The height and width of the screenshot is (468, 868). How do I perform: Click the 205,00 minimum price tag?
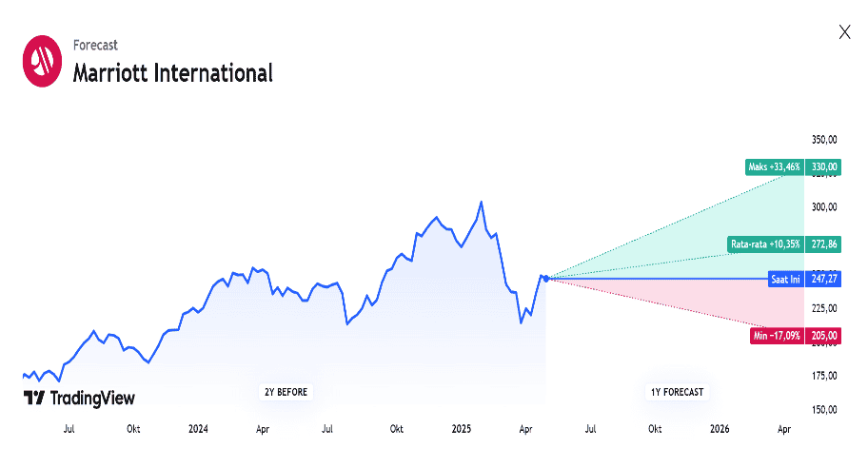pyautogui.click(x=823, y=336)
